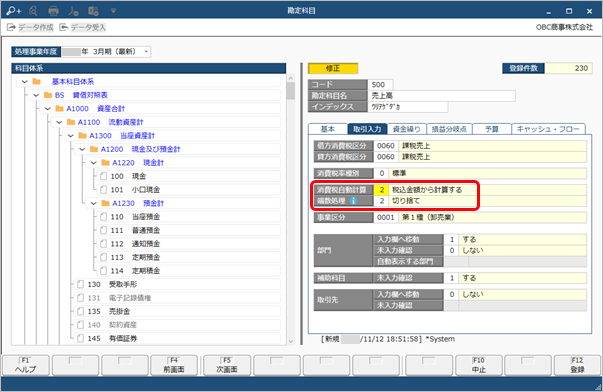The width and height of the screenshot is (603, 392).
Task: Click the 勘定科目名 field showing 売上高
Action: tap(441, 96)
